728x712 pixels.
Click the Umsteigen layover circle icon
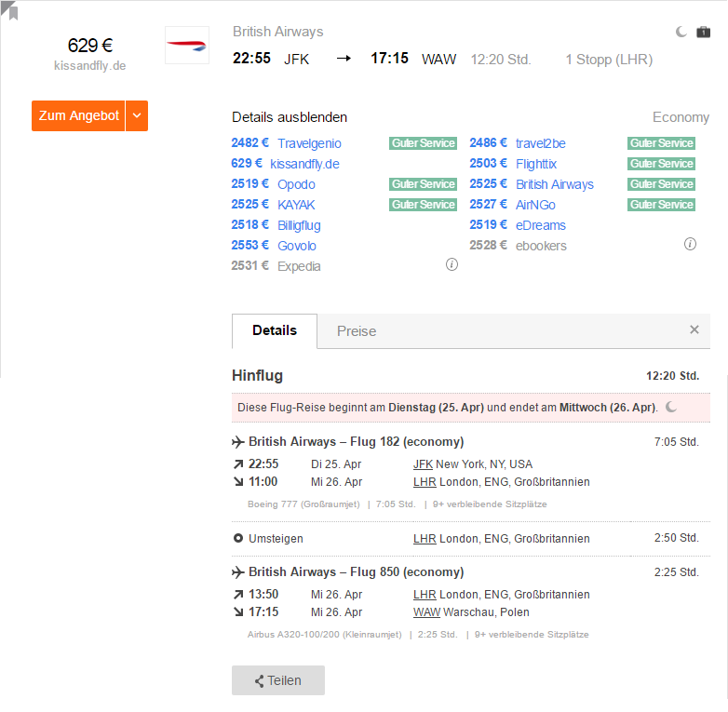point(238,538)
